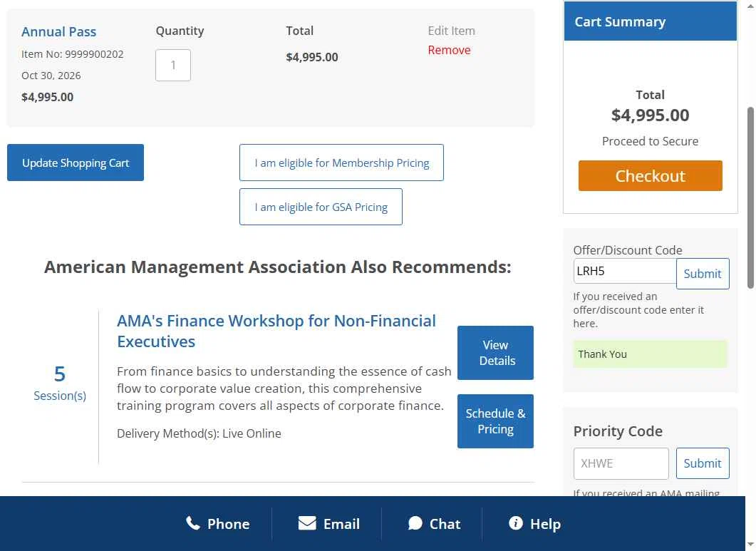Click the American Management Association Also Recommends heading

point(278,267)
